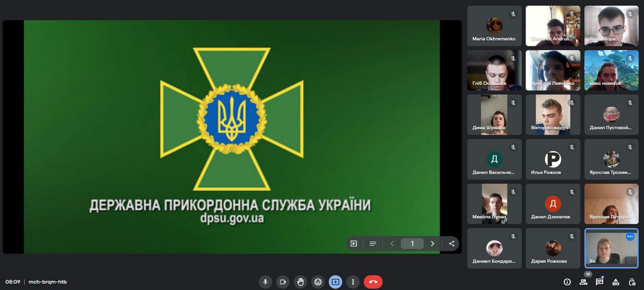Click muted mic icon on макс новиков's tile
644x290 pixels.
click(x=630, y=58)
